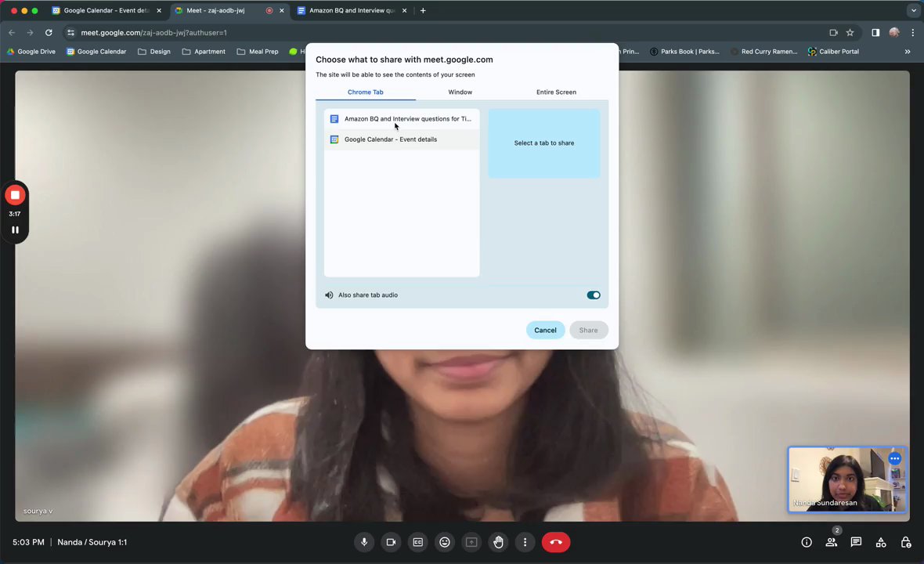Click Select a tab to share preview
924x564 pixels.
tap(544, 143)
